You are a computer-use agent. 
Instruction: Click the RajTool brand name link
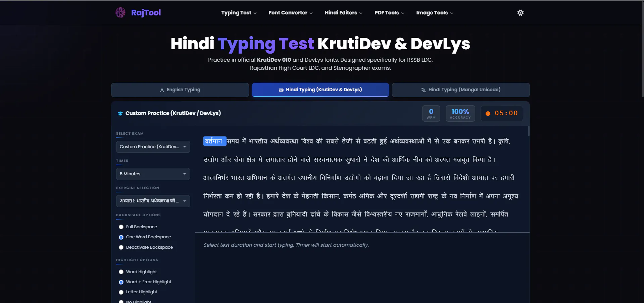point(146,13)
